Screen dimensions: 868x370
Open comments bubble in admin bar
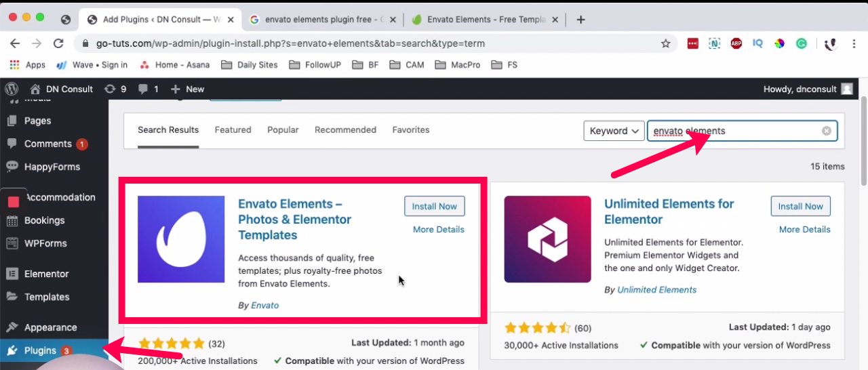(148, 89)
